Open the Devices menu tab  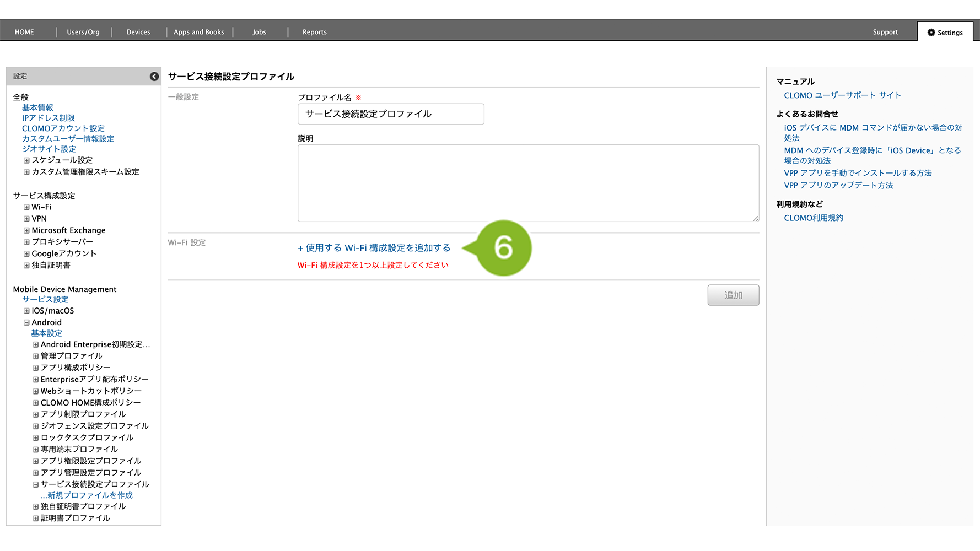[x=138, y=32]
